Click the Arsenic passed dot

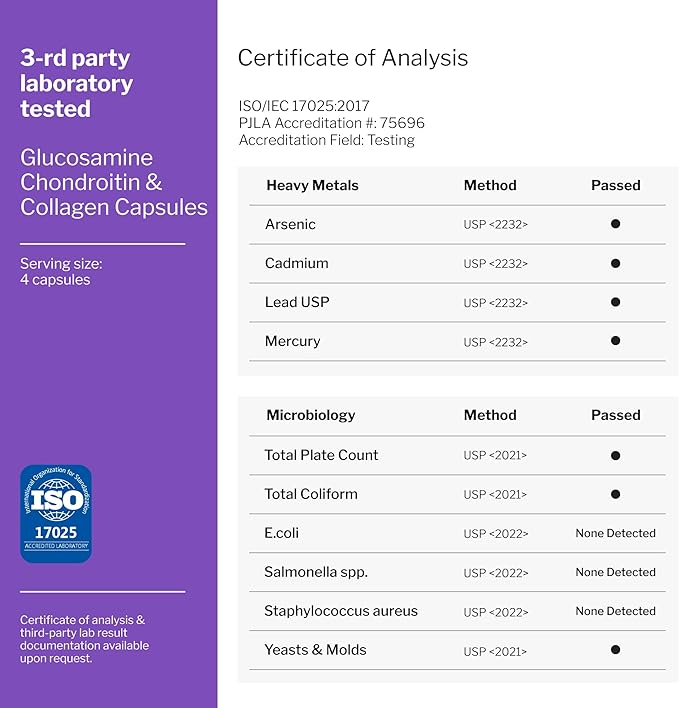[615, 224]
